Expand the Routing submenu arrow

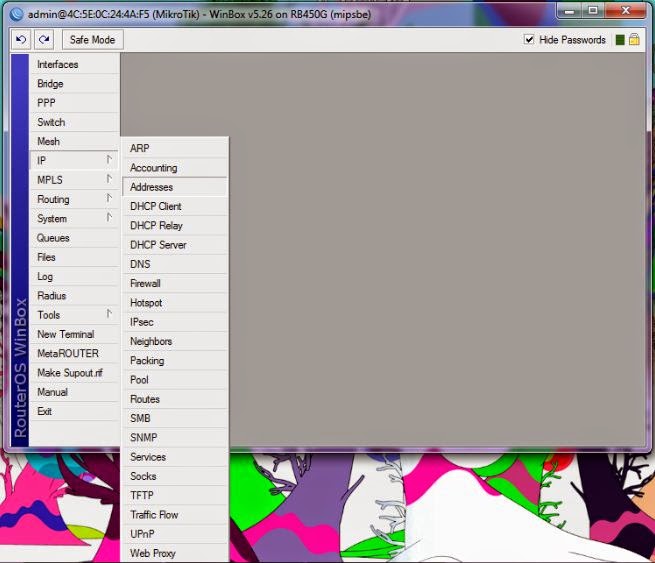[109, 198]
